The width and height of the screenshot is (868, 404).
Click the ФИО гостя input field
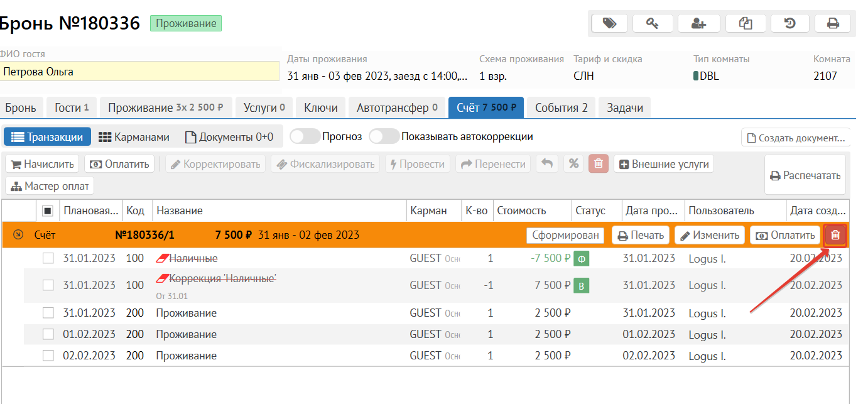tap(139, 72)
